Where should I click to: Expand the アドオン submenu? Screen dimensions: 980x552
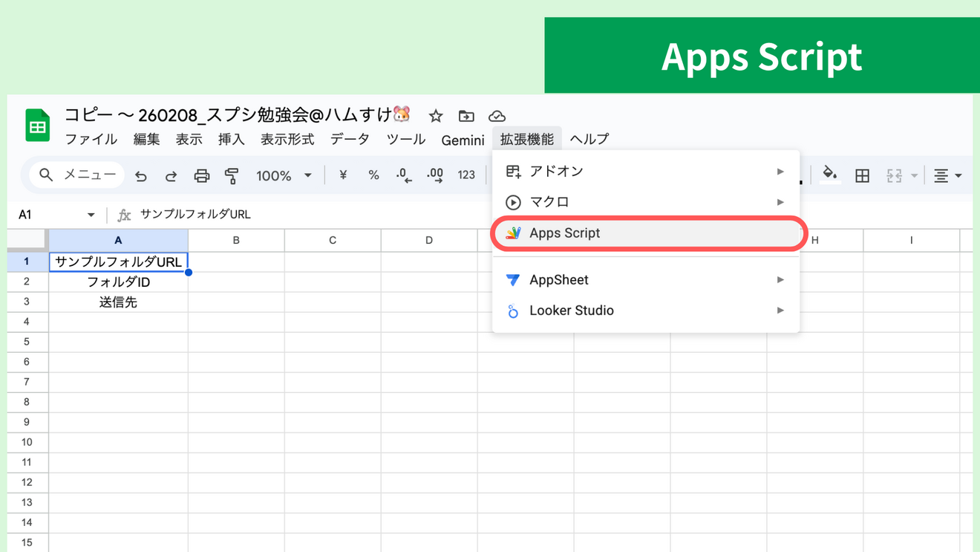[646, 172]
